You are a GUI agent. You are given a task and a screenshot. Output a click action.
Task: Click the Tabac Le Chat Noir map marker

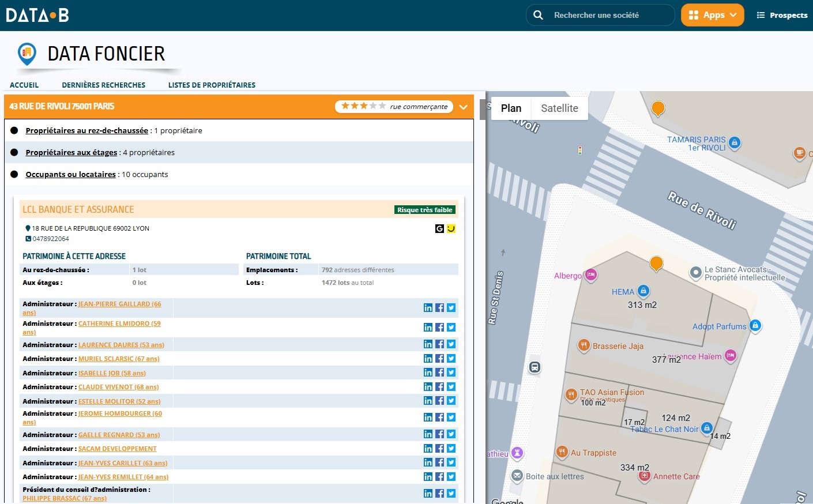click(x=707, y=428)
